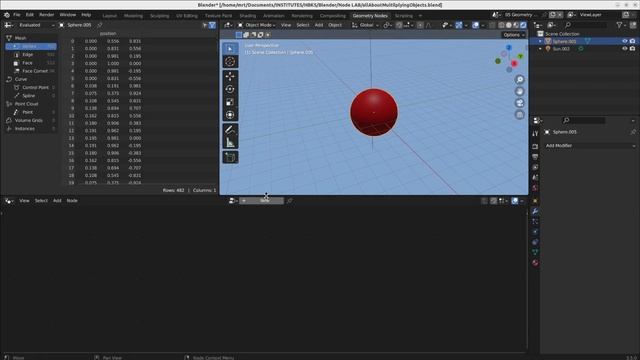Toggle the camera view gizmo
This screenshot has width=640, height=360.
(x=520, y=103)
